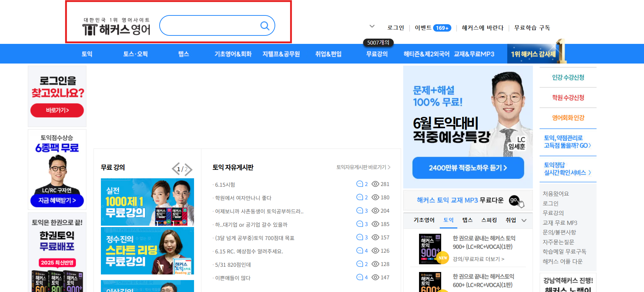Open post 이쁜애들이 많다

pos(233,278)
